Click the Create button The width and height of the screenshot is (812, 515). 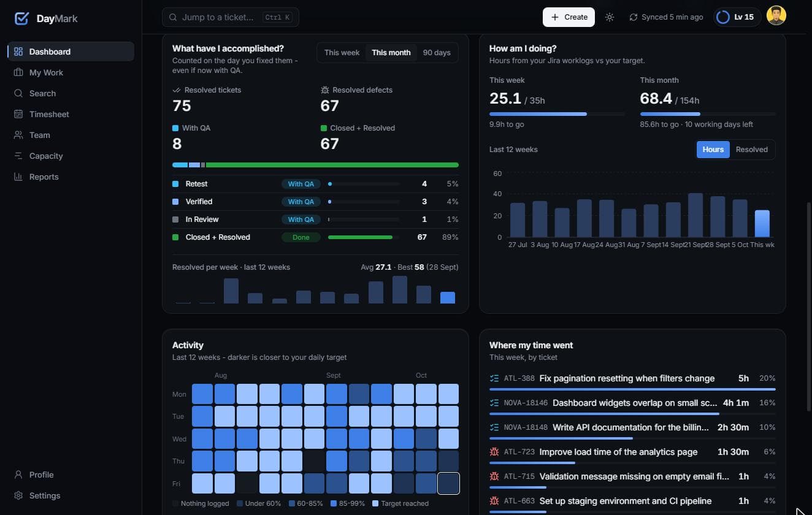[569, 17]
